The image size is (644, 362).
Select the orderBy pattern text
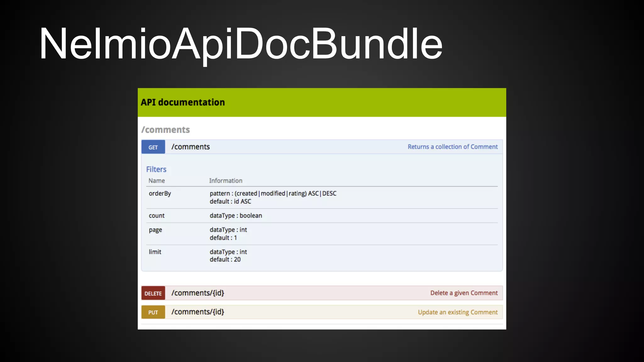coord(273,194)
